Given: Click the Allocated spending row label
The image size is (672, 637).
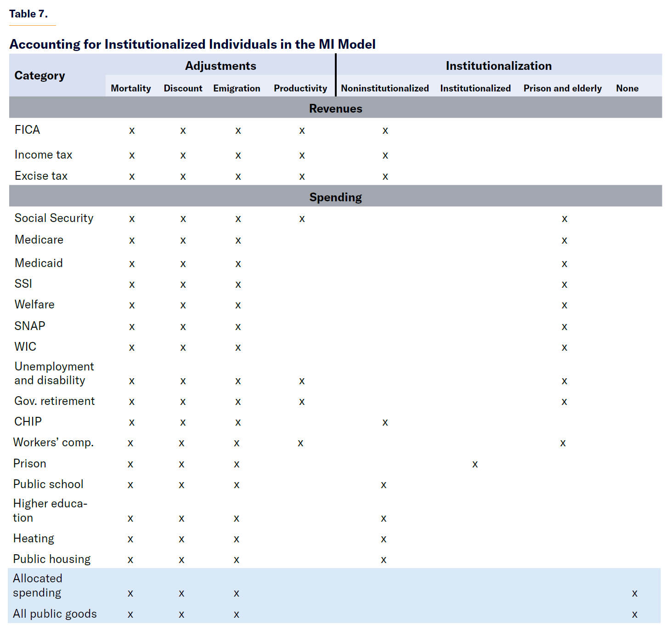Looking at the screenshot, I should [37, 586].
